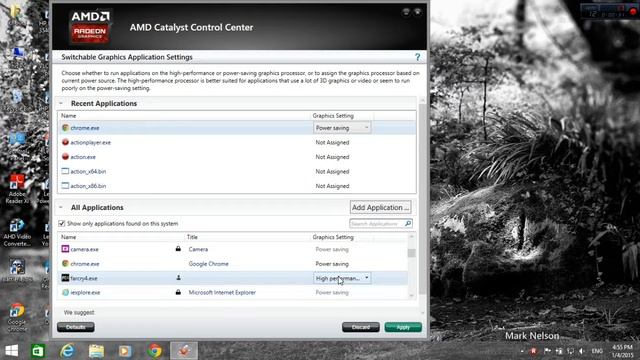640x360 pixels.
Task: Open farcry4.exe High performance dropdown
Action: tap(342, 278)
